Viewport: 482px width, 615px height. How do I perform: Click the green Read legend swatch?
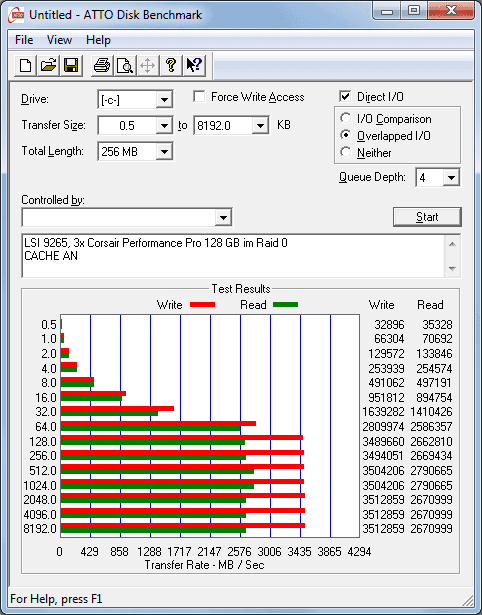pyautogui.click(x=286, y=305)
